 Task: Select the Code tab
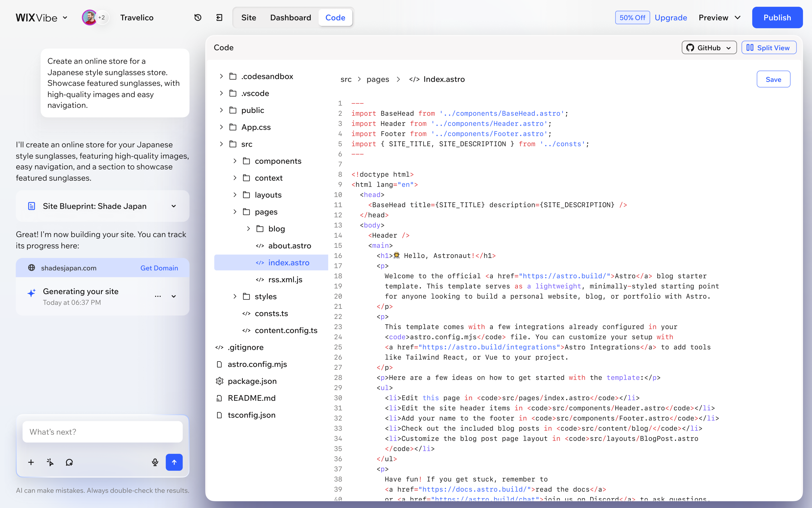[335, 17]
